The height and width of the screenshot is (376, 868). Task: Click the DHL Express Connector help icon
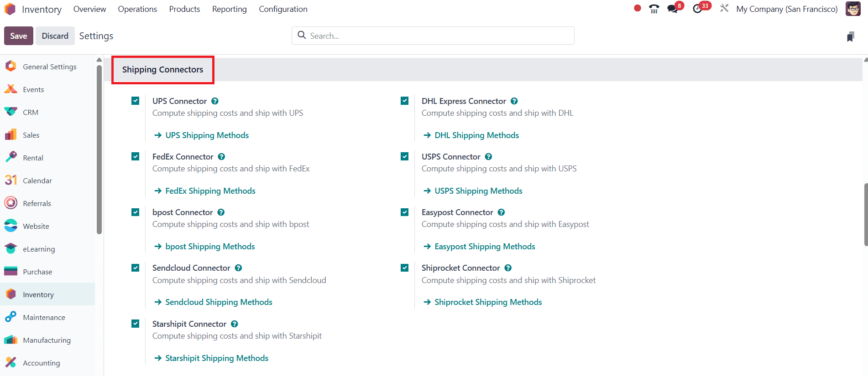514,101
